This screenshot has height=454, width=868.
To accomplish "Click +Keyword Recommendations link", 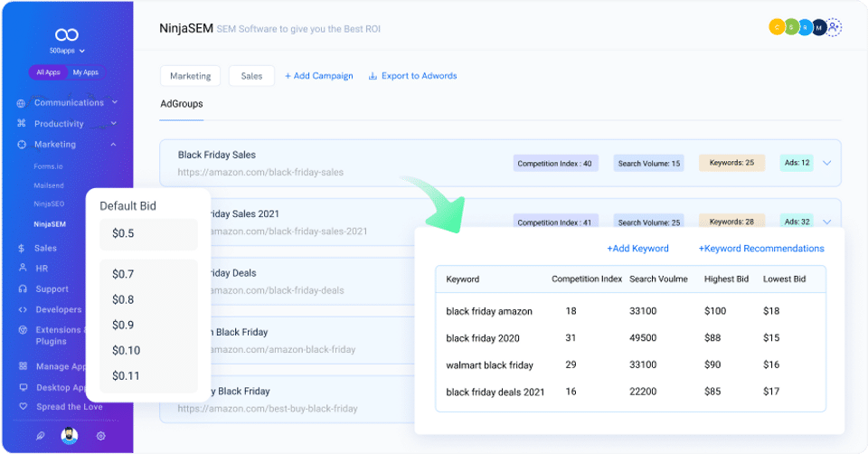I will click(x=761, y=249).
